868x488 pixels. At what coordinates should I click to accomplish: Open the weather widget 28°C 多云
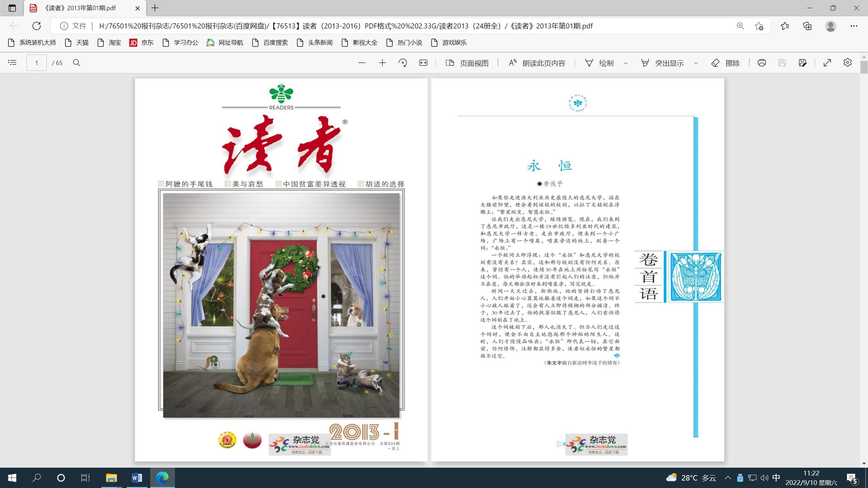coord(691,478)
